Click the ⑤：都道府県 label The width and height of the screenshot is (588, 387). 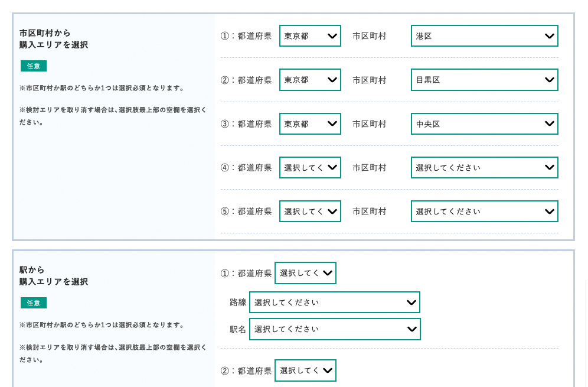pyautogui.click(x=246, y=212)
